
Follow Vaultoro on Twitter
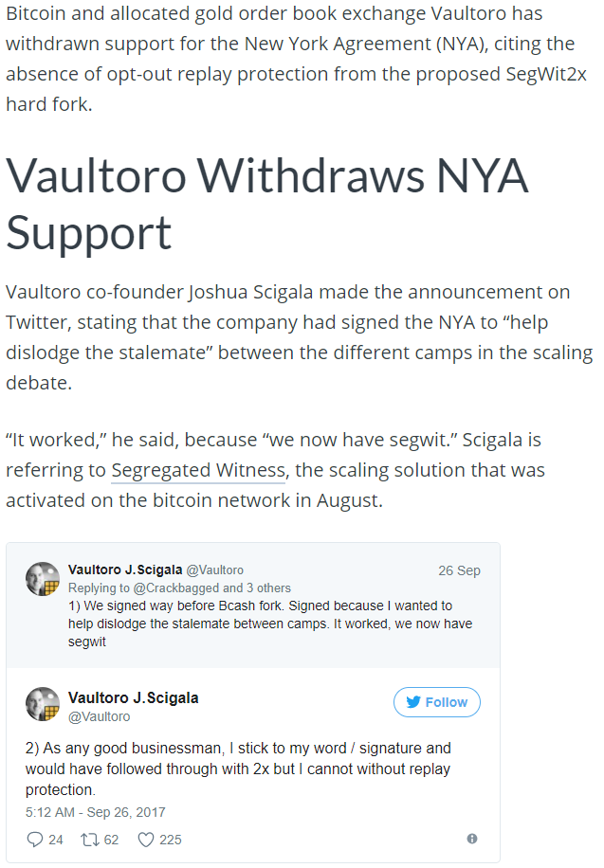coord(437,702)
